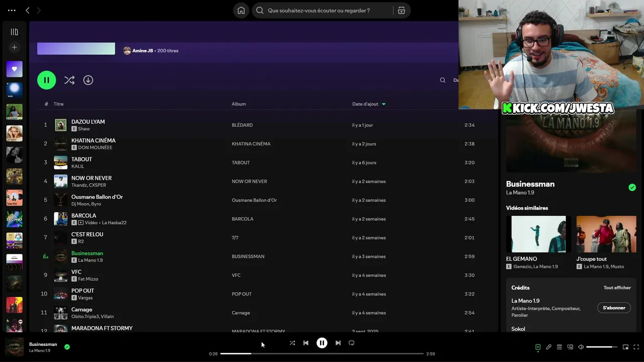Skip to next track
The height and width of the screenshot is (362, 644).
tap(338, 343)
